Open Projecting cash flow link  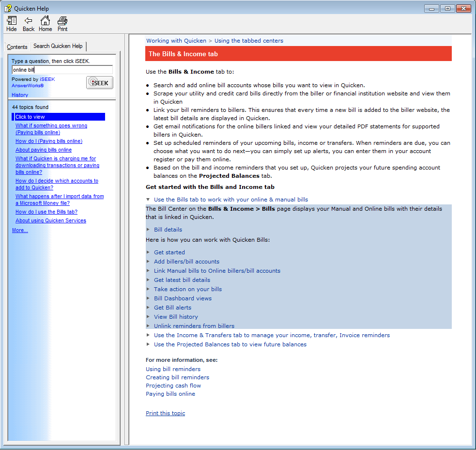tap(173, 385)
